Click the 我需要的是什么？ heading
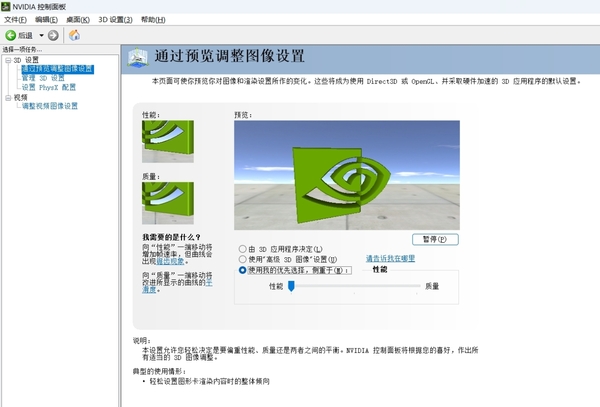Image resolution: width=600 pixels, height=407 pixels. point(171,237)
